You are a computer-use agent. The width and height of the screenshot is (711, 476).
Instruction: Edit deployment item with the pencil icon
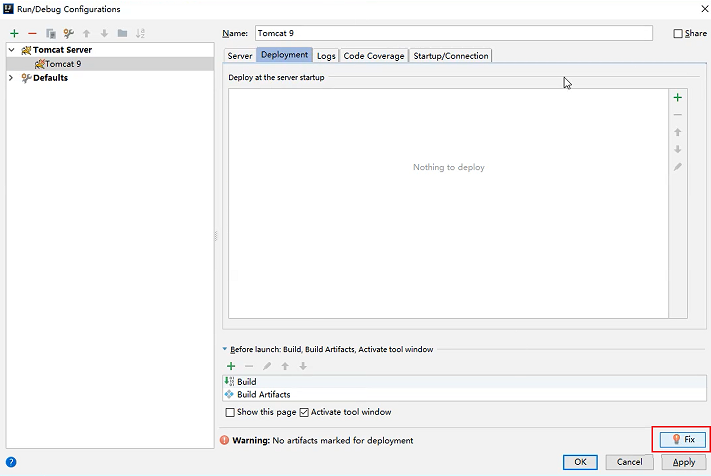click(x=677, y=167)
